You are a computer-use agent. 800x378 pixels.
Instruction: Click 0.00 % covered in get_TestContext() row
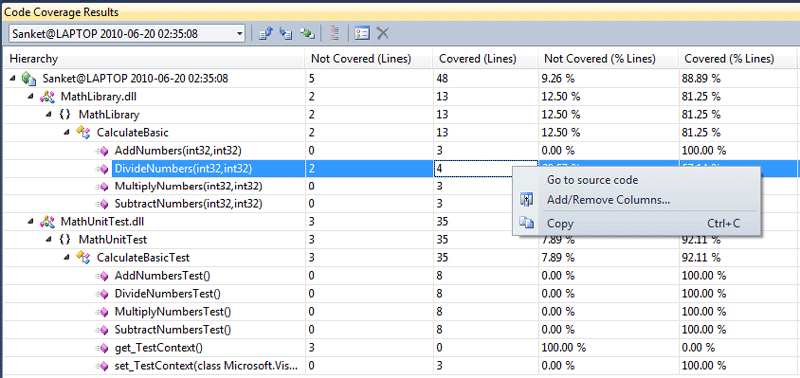pos(698,348)
